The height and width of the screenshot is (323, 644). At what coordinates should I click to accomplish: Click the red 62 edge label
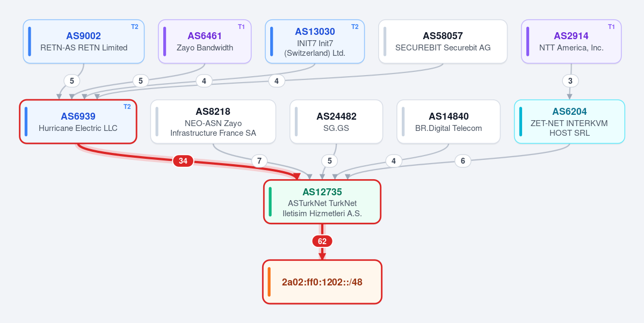322,241
